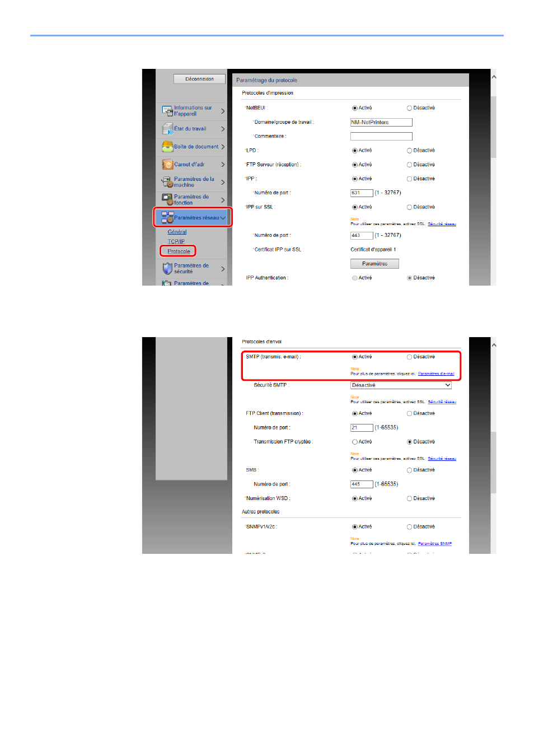Viewport: 534px width, 756px height.
Task: Select Désactivé for IPP
Action: tap(410, 179)
